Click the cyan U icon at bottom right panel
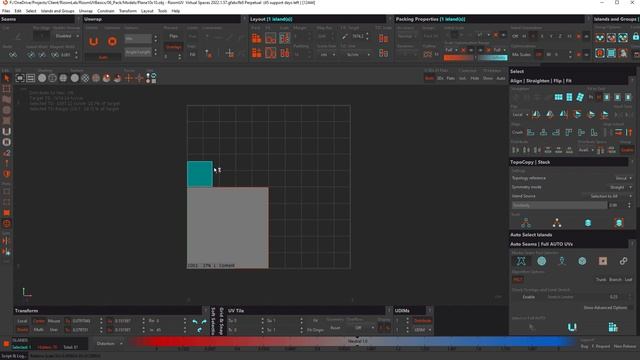 point(572,327)
